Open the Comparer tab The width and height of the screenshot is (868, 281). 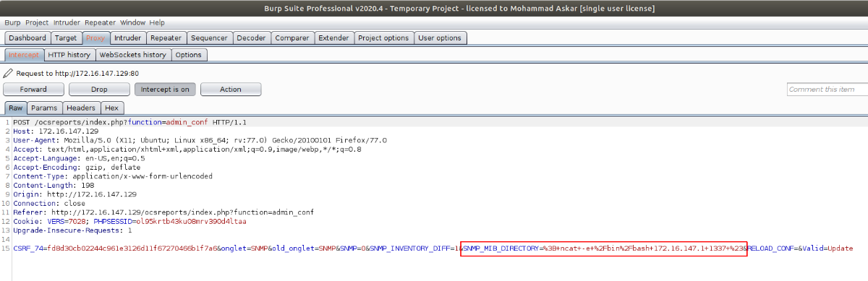pos(292,38)
